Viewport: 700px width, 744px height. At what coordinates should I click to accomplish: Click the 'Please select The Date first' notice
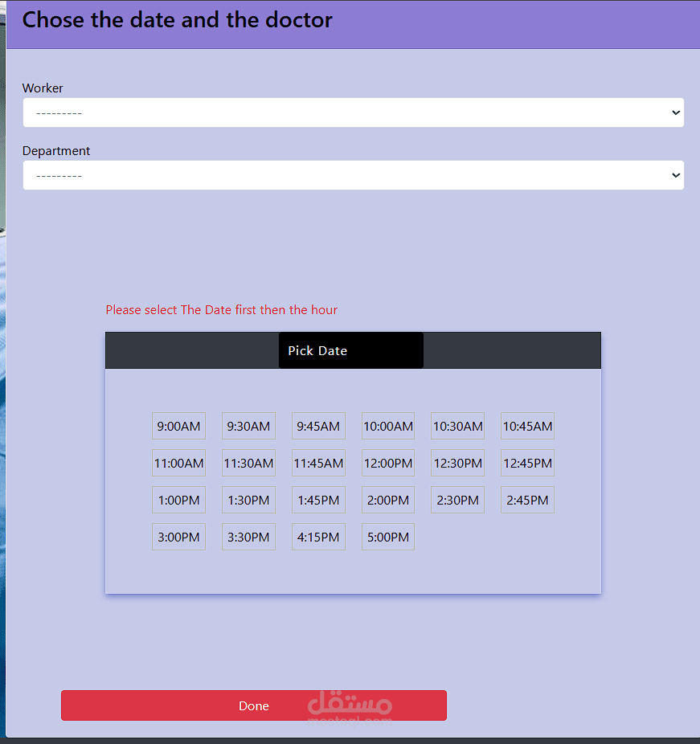click(221, 310)
